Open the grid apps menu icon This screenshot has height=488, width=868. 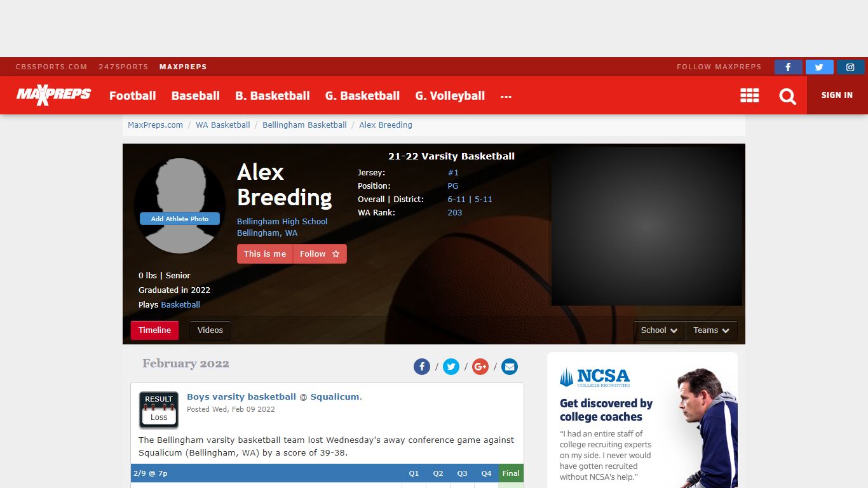[x=750, y=96]
